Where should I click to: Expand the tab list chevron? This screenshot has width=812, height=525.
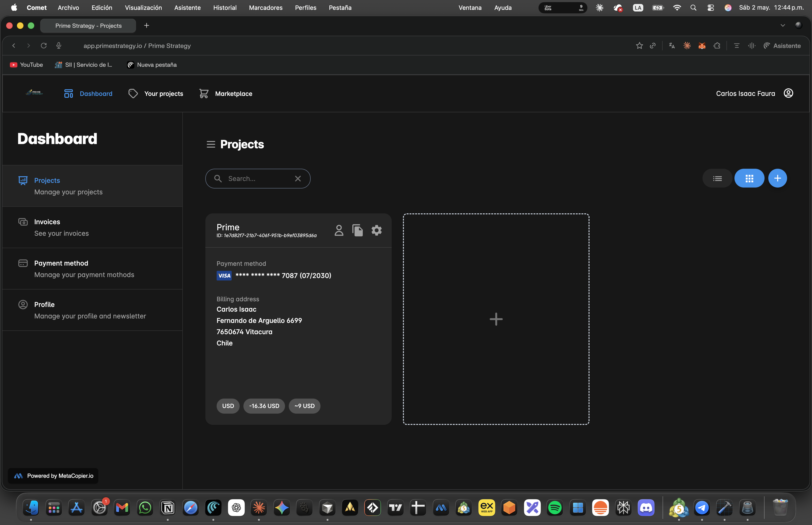click(783, 26)
